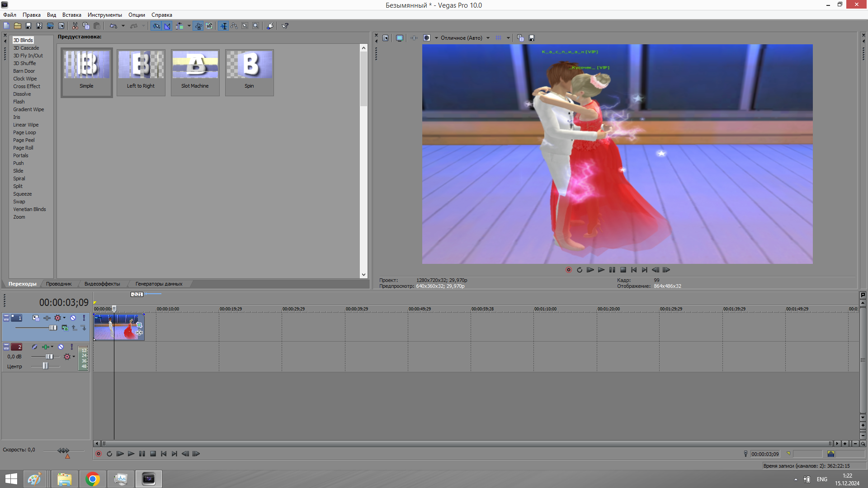
Task: Switch to the Видеоэффекты tab
Action: 102,284
